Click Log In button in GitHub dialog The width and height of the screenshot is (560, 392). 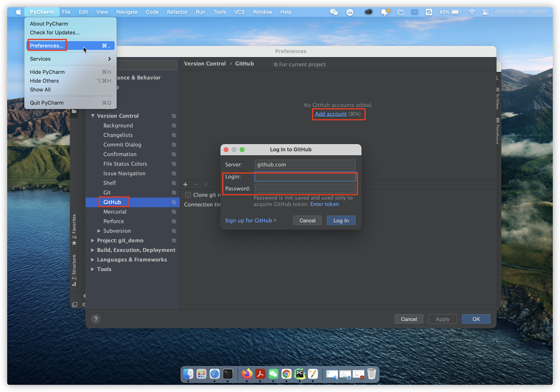341,220
